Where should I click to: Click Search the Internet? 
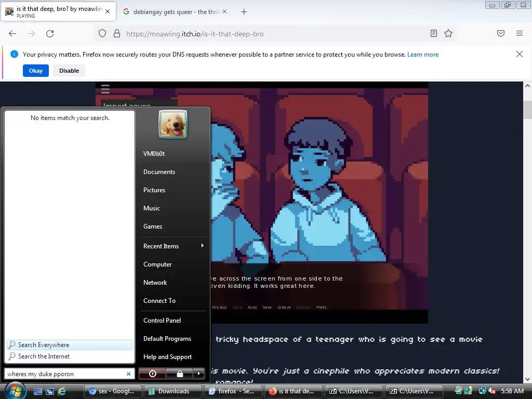(70, 356)
